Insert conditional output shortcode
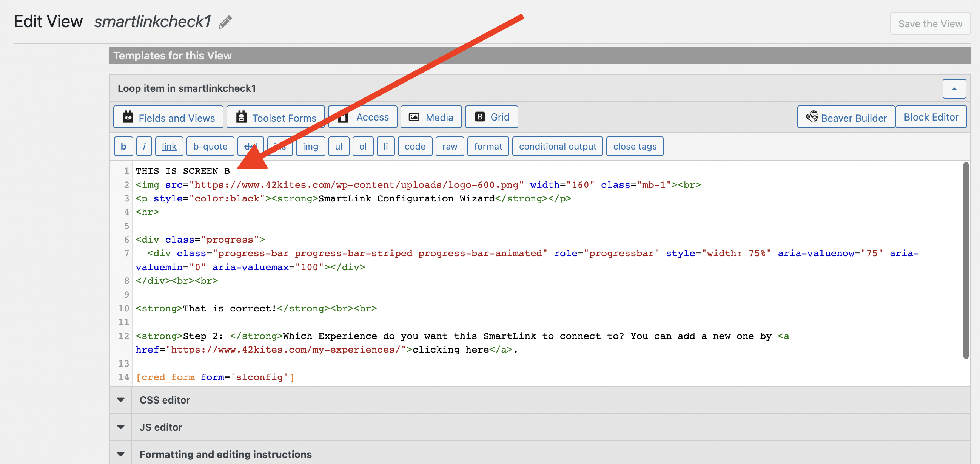Screen dimensions: 980x464 tap(557, 147)
